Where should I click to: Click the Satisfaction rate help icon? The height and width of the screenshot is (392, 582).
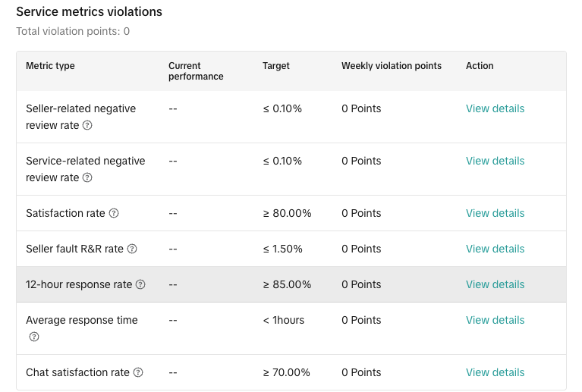coord(114,213)
